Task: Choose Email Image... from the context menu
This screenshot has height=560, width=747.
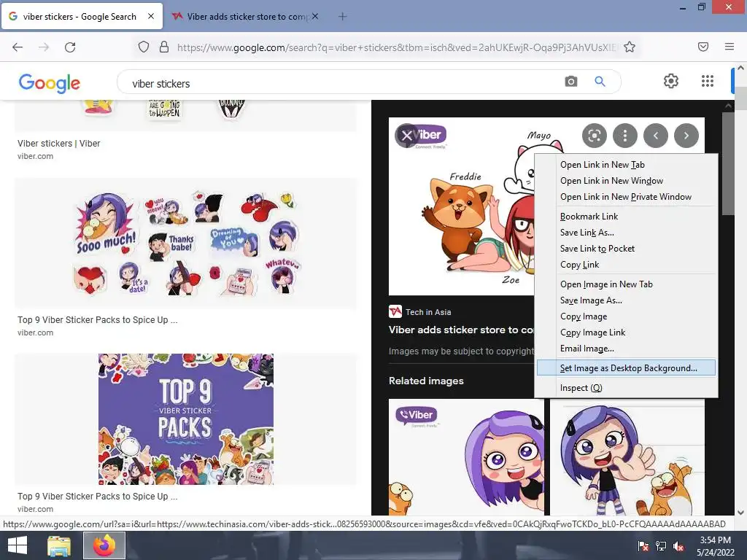Action: pos(626,349)
